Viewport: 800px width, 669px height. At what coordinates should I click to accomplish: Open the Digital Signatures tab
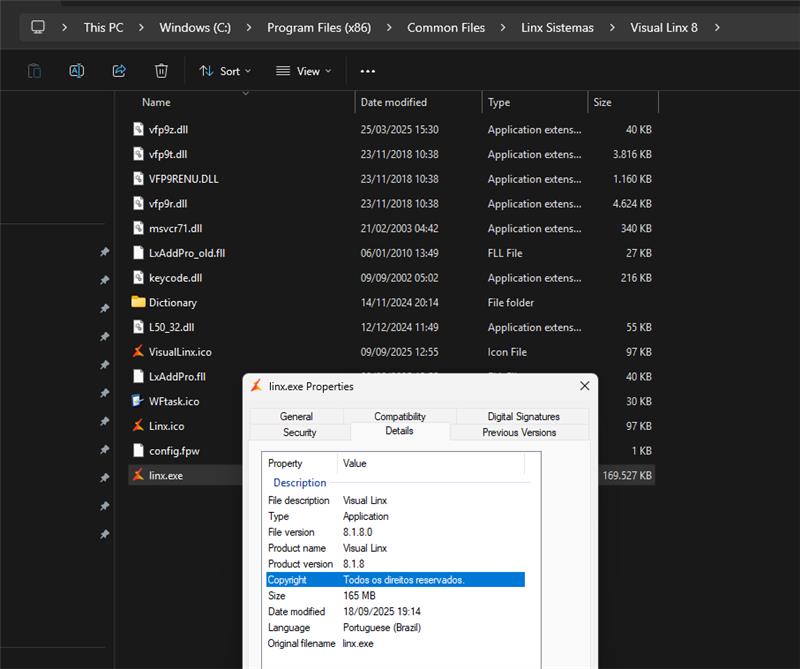point(523,416)
